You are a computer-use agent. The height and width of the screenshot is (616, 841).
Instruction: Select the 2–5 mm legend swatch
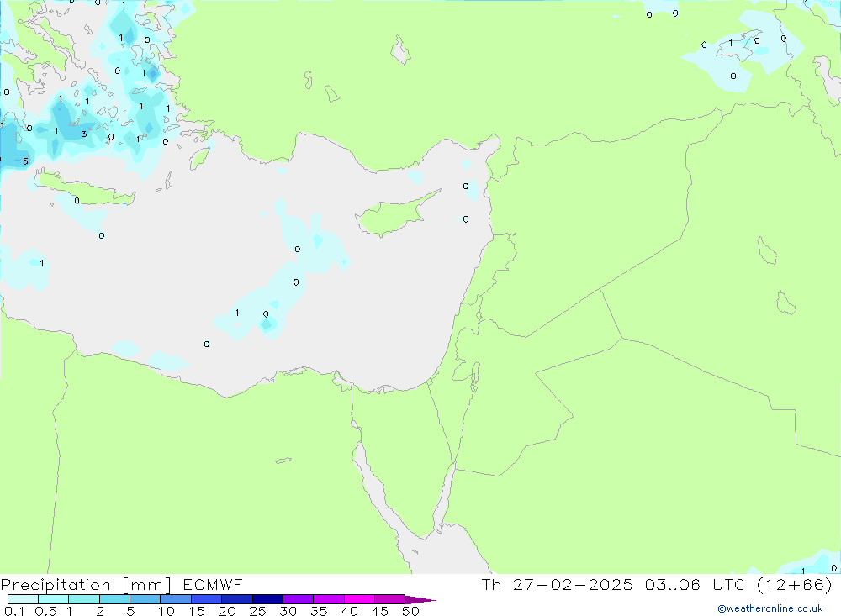pyautogui.click(x=114, y=599)
